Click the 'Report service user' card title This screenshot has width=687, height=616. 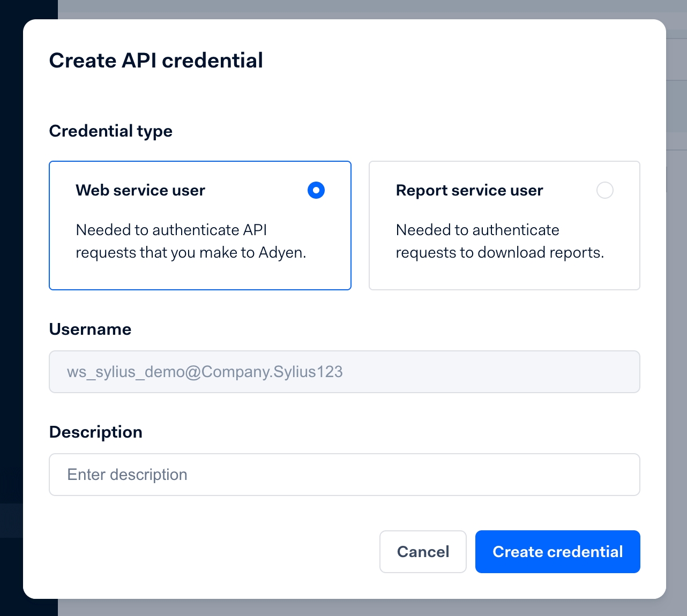pos(469,190)
